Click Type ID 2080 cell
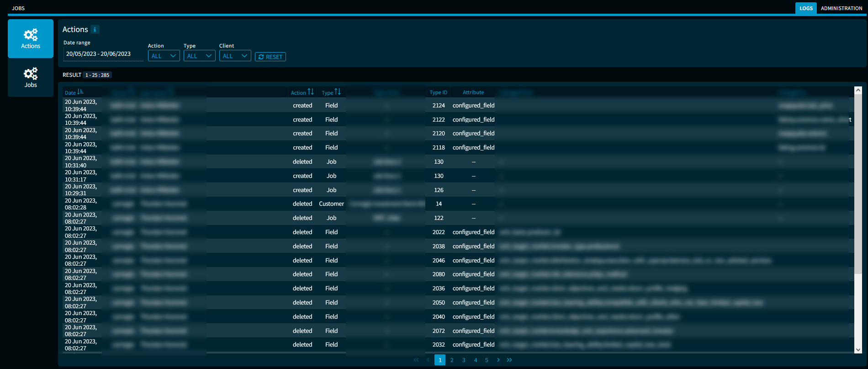Viewport: 868px width, 369px height. point(439,274)
